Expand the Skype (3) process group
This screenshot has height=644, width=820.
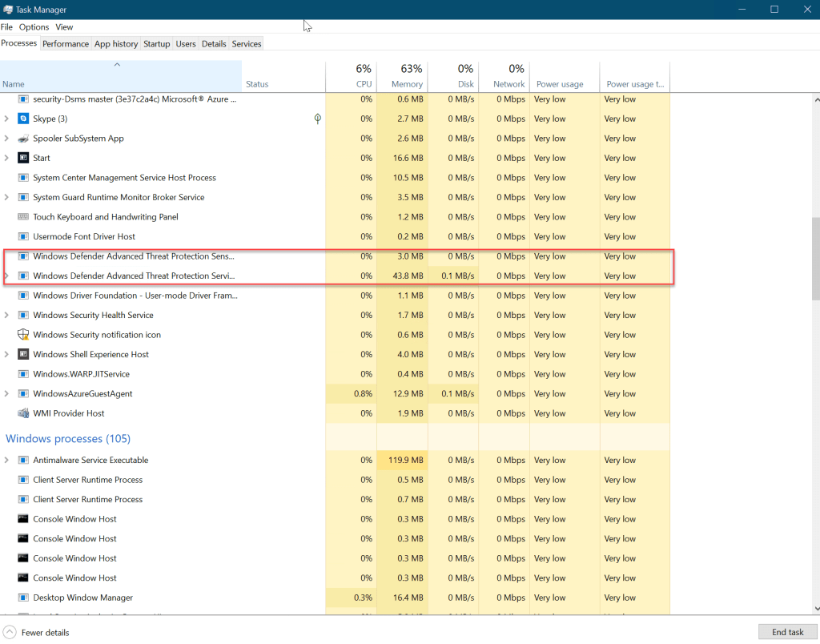7,119
